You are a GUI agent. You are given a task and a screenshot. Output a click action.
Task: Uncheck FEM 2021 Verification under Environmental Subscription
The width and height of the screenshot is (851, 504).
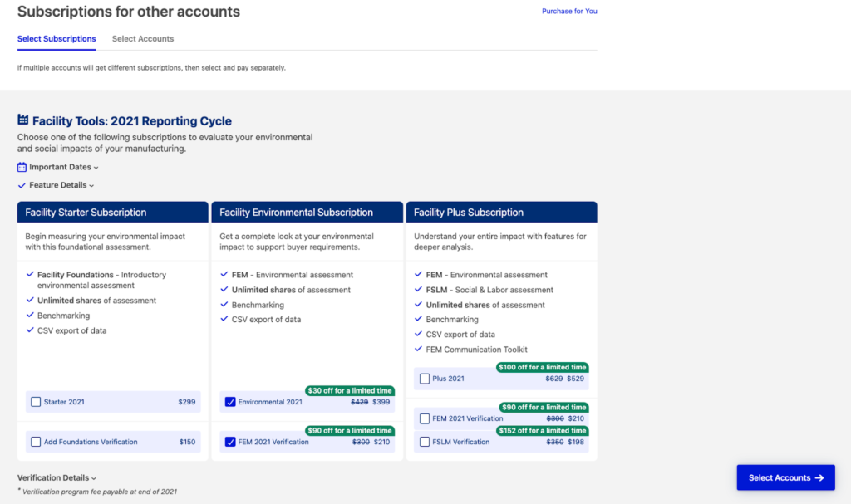pos(230,442)
